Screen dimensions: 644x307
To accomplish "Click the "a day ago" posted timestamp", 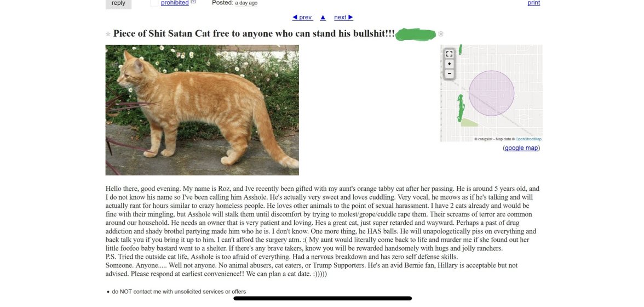I will pos(246,3).
